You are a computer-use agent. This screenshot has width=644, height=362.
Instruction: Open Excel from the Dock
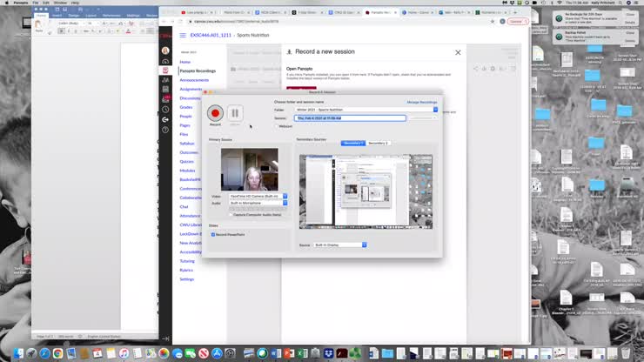coord(302,353)
